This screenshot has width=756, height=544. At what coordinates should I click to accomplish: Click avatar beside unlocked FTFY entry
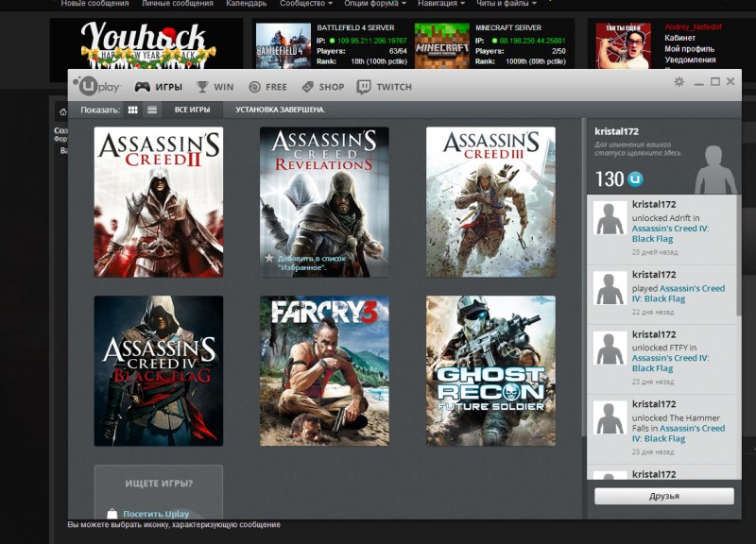[x=610, y=348]
